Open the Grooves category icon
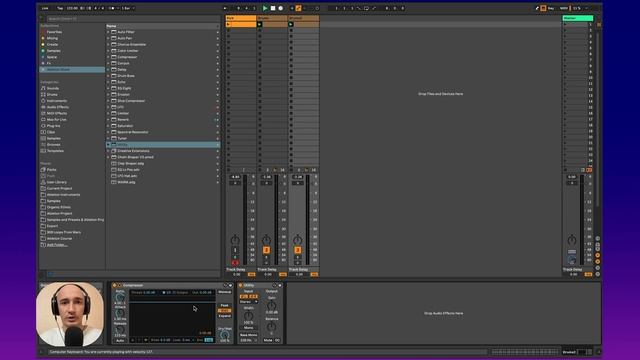 click(43, 144)
